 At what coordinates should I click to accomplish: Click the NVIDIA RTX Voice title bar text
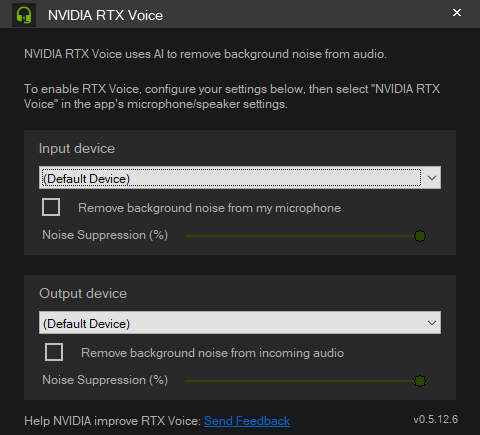click(x=105, y=15)
